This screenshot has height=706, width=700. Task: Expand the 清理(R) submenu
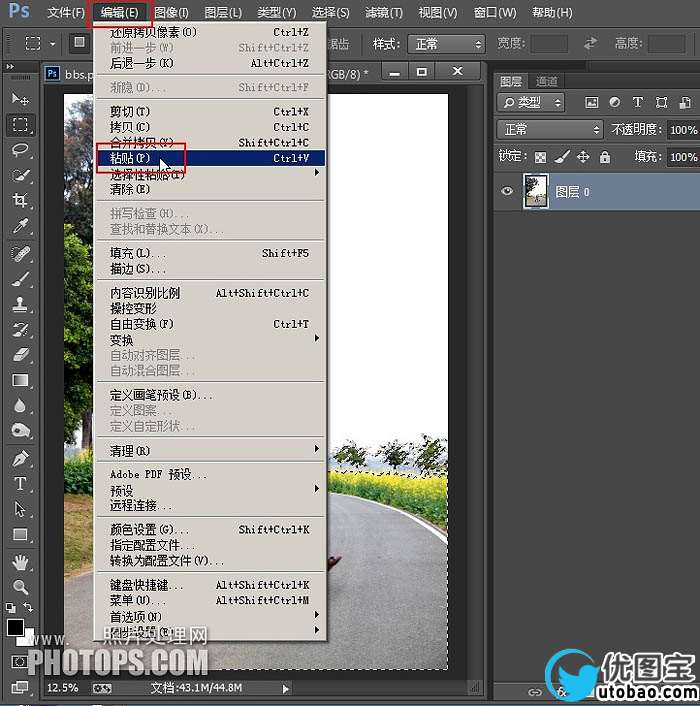pos(210,450)
